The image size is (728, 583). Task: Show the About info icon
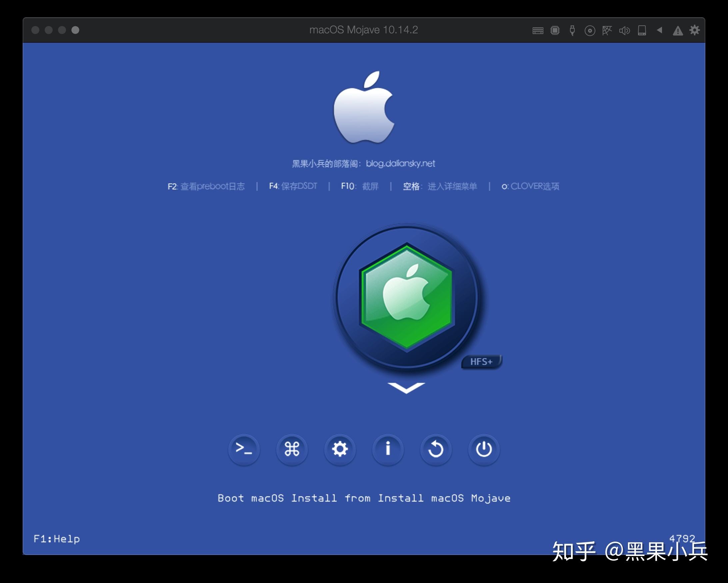click(388, 449)
